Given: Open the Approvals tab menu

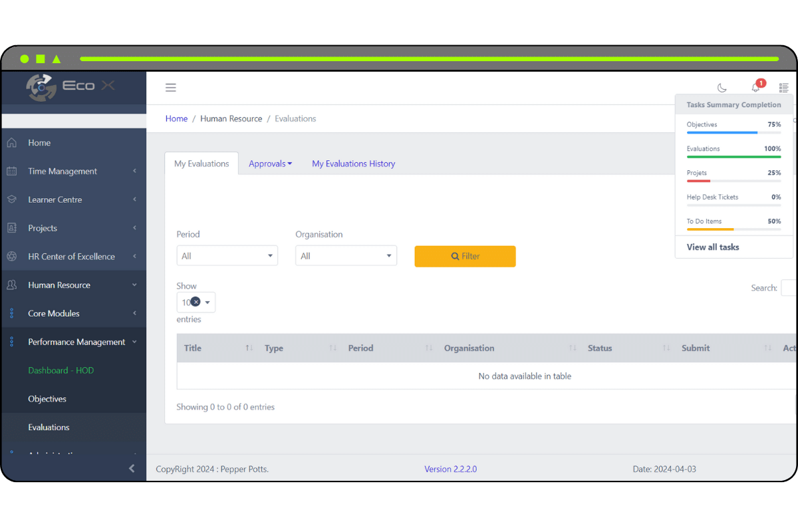Looking at the screenshot, I should (x=270, y=163).
